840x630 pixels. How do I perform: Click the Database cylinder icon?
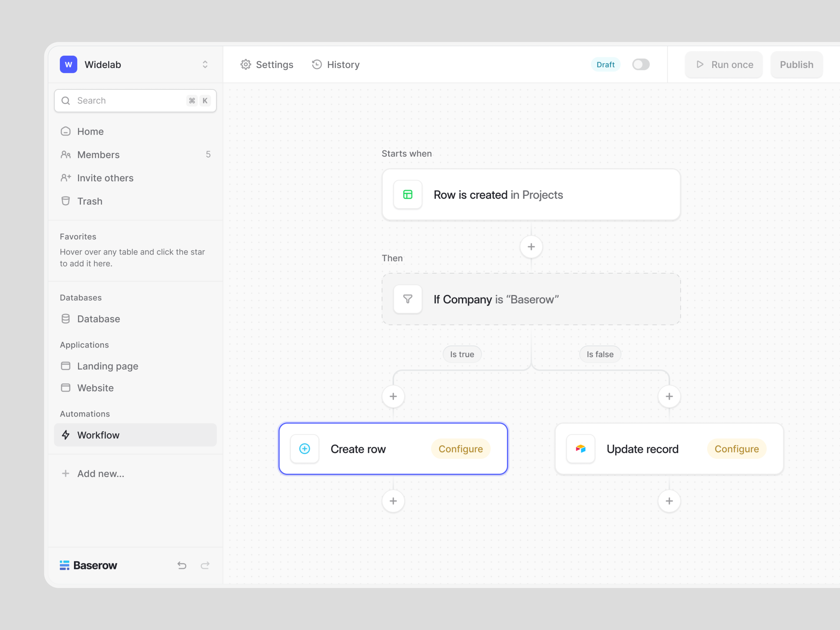tap(66, 319)
